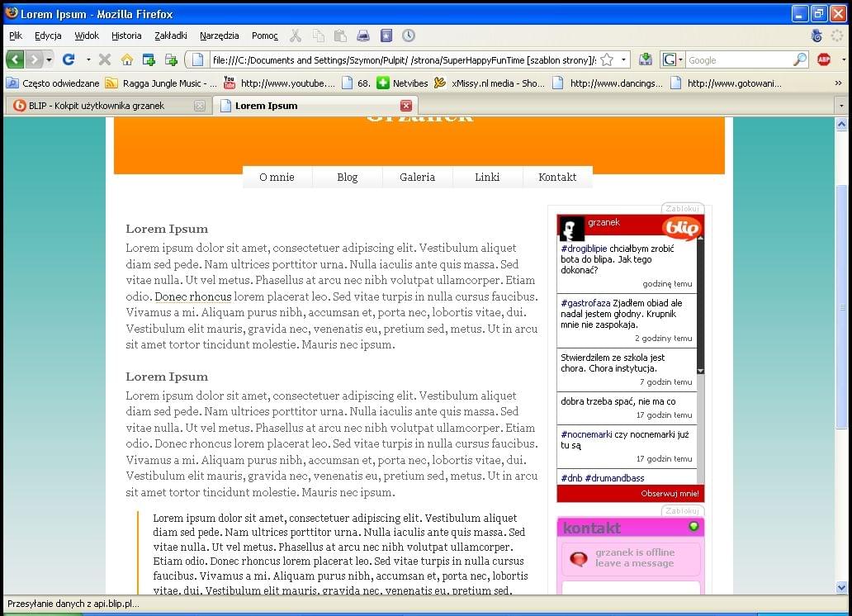The height and width of the screenshot is (616, 852).
Task: Click the Google search input field
Action: click(x=739, y=60)
